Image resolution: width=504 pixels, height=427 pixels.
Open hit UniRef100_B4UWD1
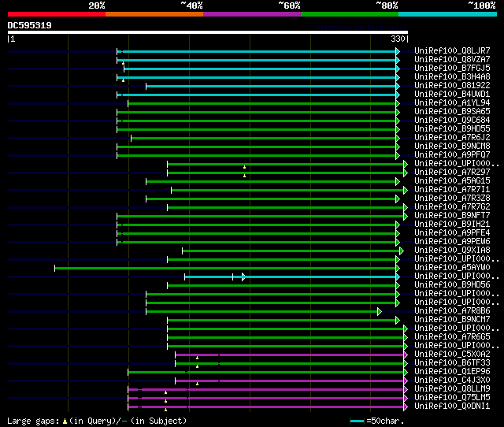click(452, 95)
